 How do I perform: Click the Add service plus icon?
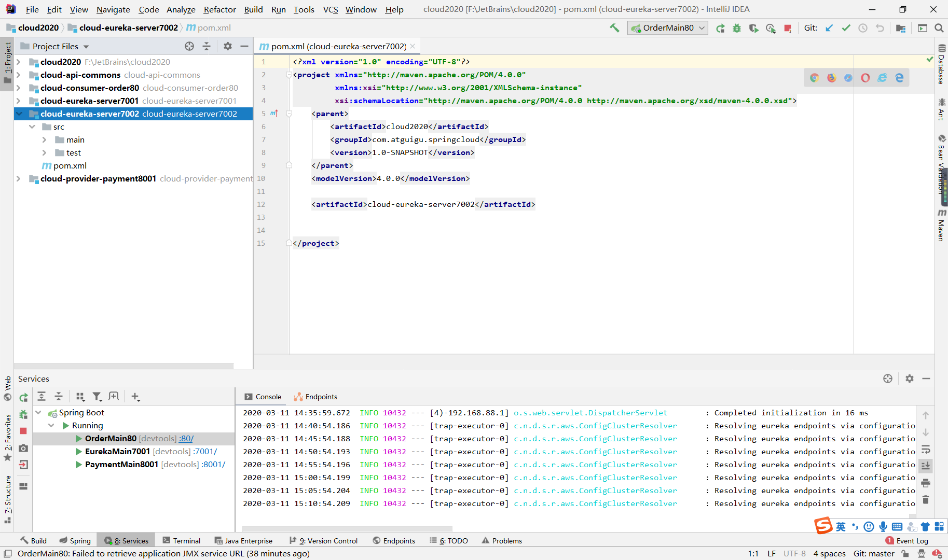coord(135,397)
